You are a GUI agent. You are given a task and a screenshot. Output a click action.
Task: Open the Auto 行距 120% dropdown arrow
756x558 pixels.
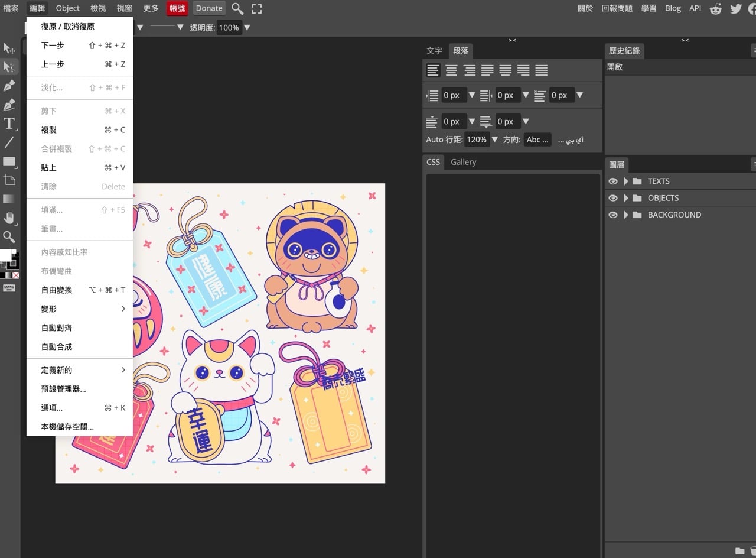(494, 139)
